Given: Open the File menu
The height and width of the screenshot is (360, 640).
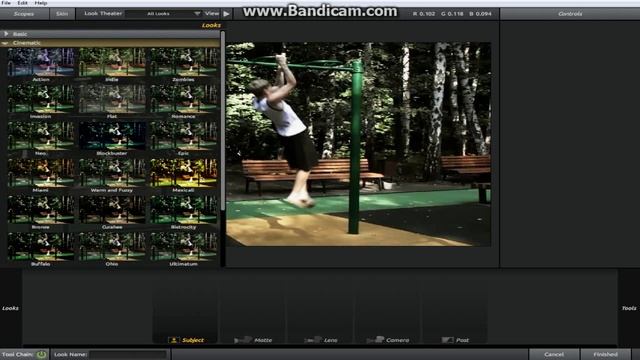Looking at the screenshot, I should (x=6, y=2).
